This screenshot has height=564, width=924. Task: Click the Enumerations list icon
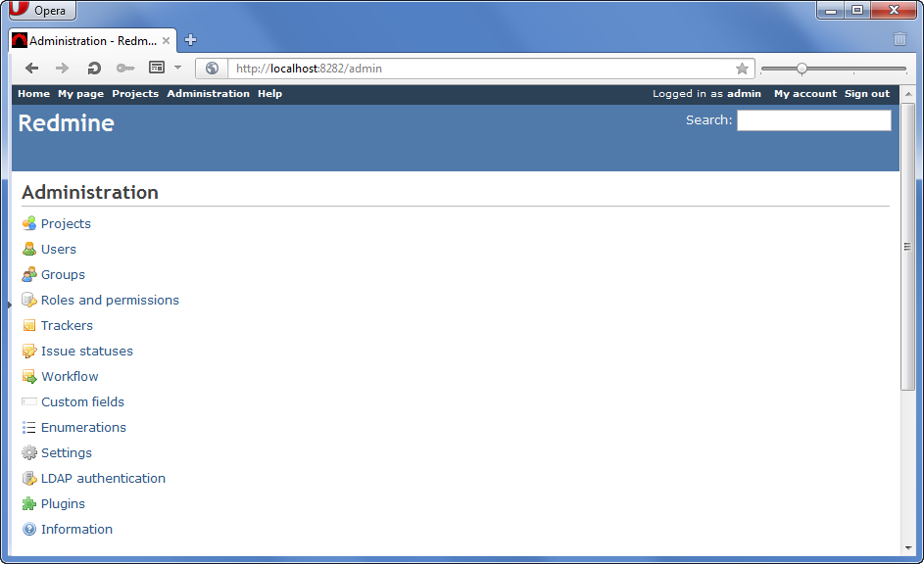28,427
